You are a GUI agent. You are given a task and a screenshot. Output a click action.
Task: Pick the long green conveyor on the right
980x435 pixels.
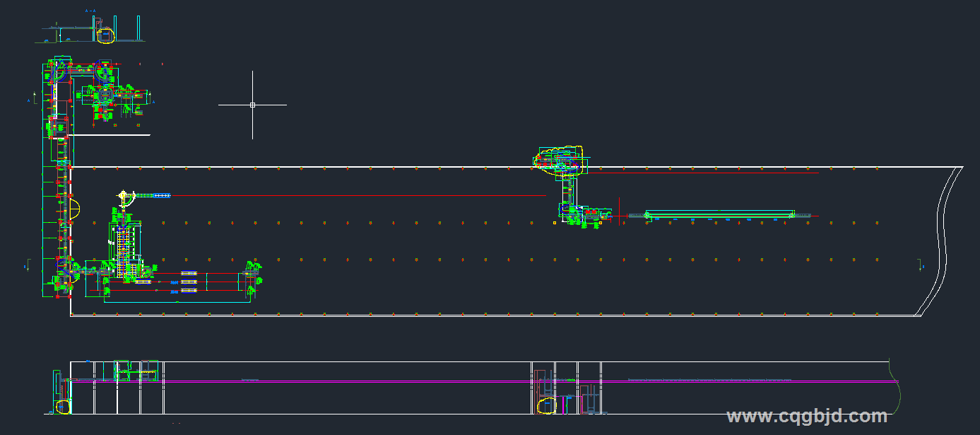click(719, 213)
